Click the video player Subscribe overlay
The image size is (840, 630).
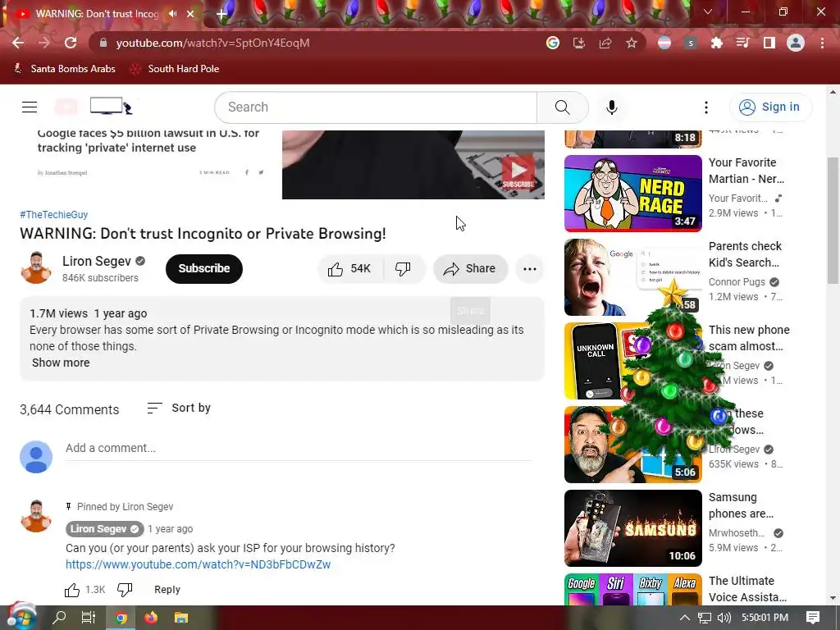coord(518,172)
